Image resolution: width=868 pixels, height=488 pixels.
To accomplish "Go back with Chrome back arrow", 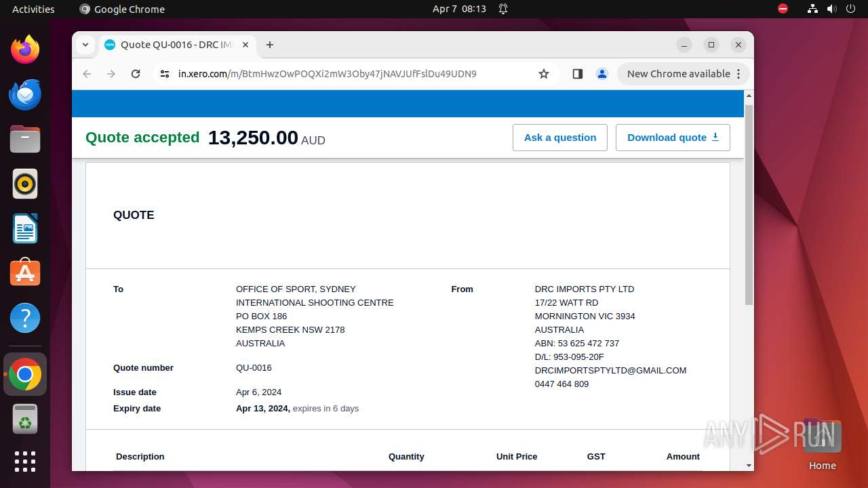I will pos(87,74).
